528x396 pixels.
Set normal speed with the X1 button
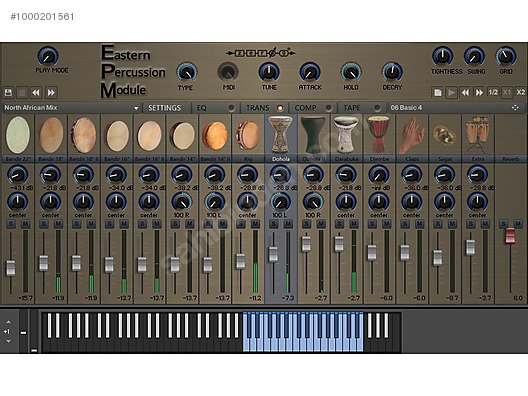coord(507,92)
